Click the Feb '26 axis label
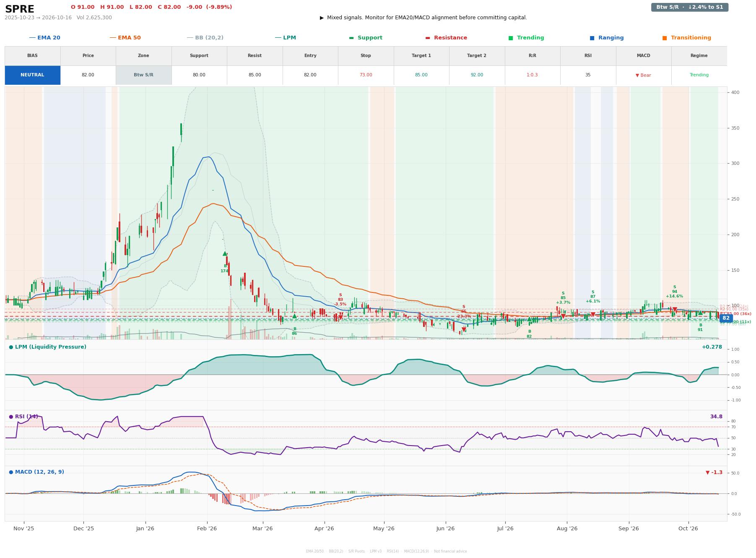756x558 pixels. tap(207, 529)
